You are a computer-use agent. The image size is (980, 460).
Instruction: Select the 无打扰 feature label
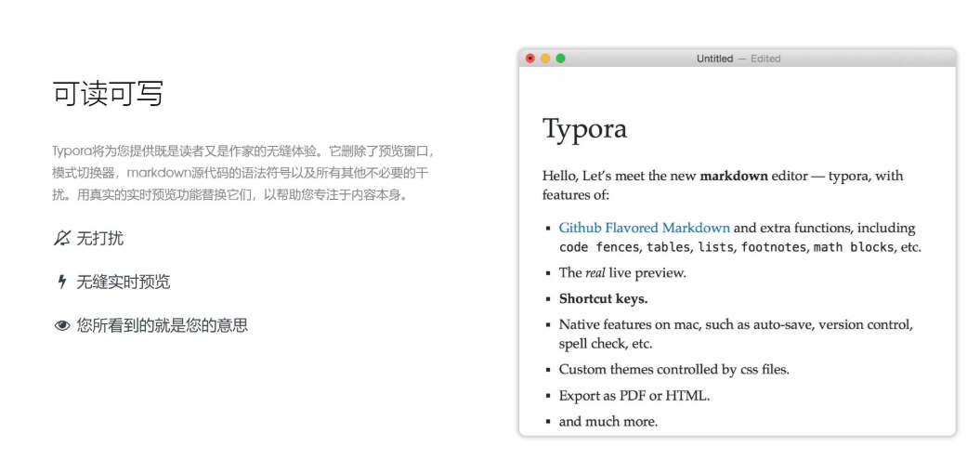point(100,239)
